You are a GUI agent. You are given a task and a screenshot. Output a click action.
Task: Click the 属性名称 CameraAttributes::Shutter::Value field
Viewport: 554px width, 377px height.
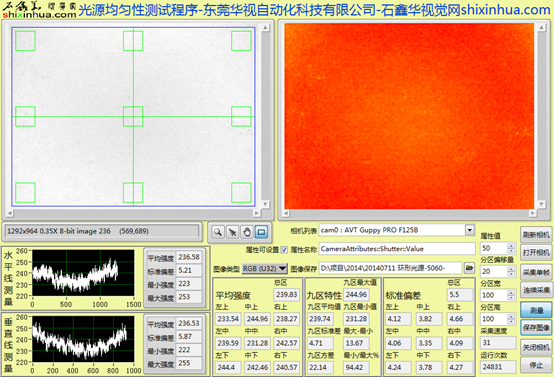397,249
